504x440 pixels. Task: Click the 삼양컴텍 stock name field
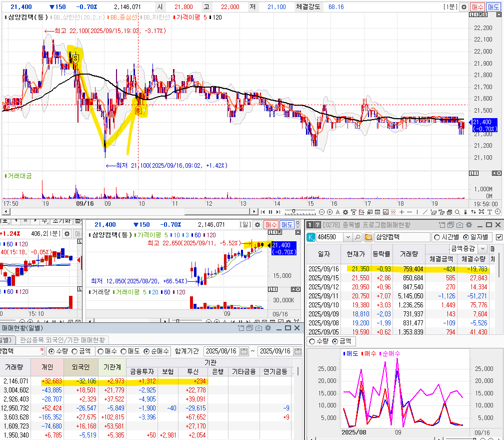[x=402, y=237]
